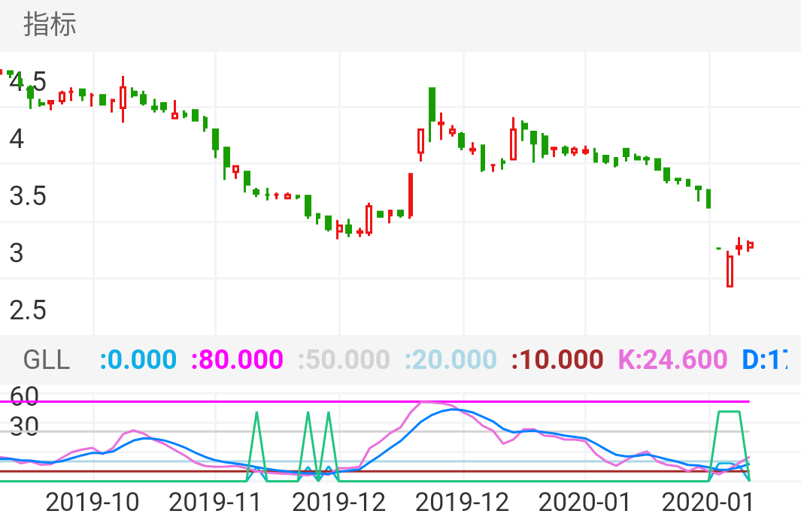Screen dimensions: 801x532
Task: Click the tall green candlestick at the price peak
Action: point(432,105)
